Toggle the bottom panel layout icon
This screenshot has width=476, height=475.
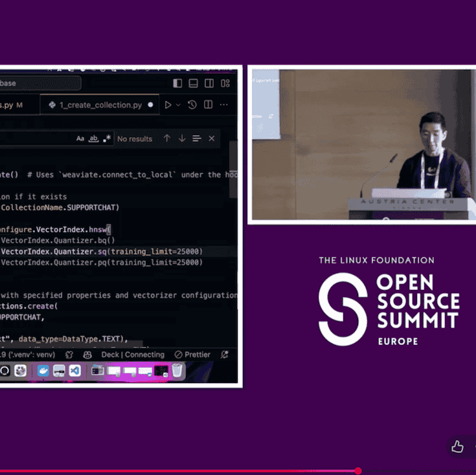tap(194, 83)
